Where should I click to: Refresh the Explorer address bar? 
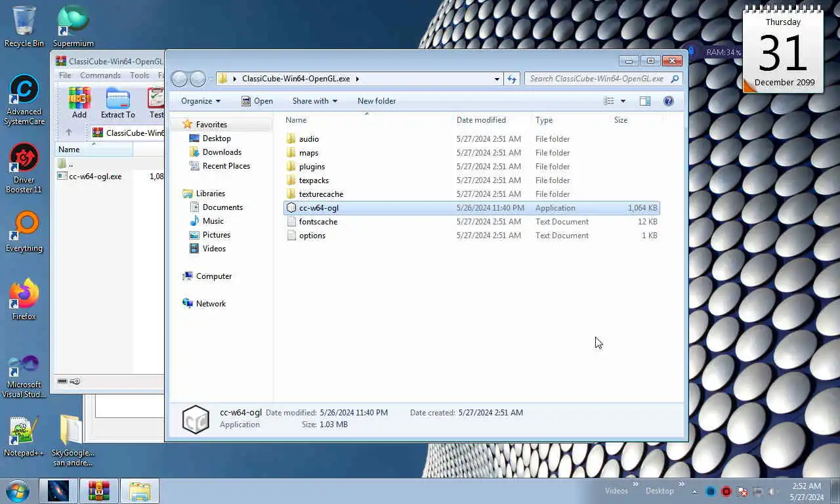pos(513,79)
